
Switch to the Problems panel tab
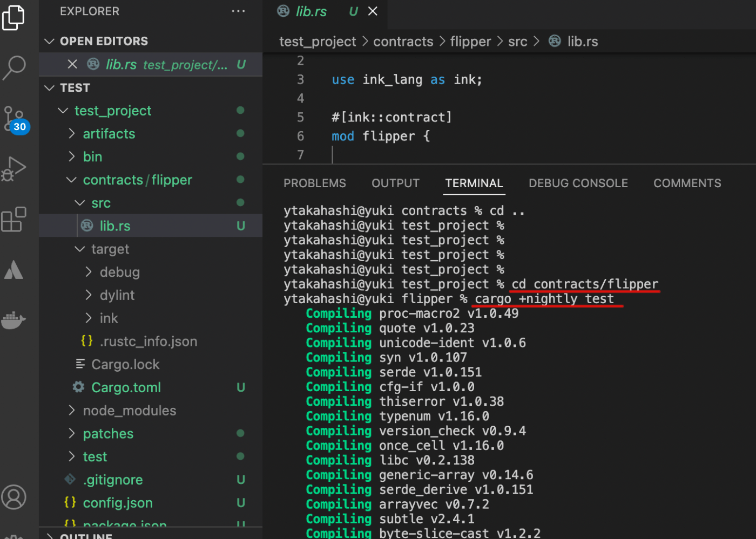[315, 183]
